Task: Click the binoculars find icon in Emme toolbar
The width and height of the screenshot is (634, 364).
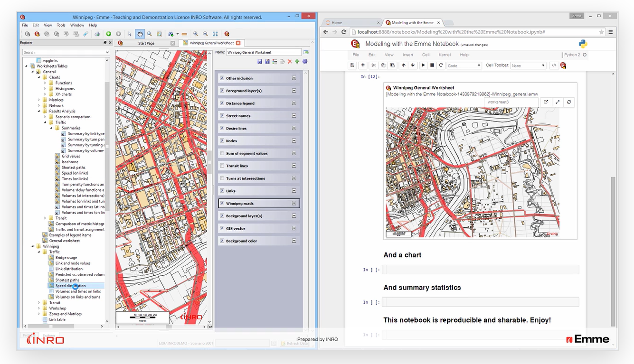Action: (x=170, y=34)
